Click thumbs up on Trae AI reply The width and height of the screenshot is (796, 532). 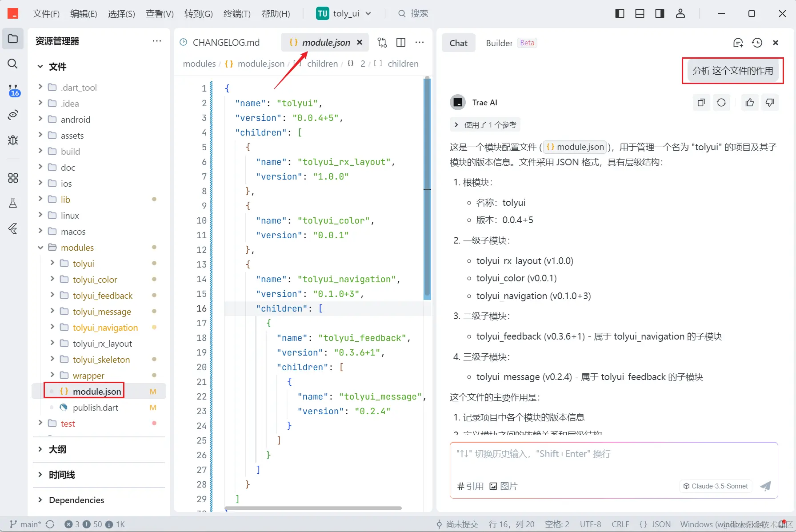point(750,103)
